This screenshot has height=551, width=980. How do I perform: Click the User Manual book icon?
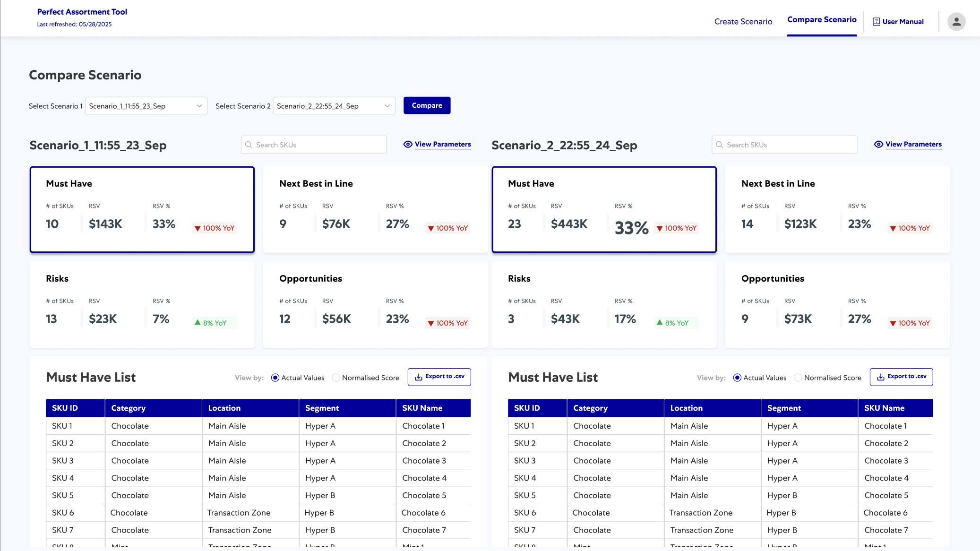click(x=876, y=22)
